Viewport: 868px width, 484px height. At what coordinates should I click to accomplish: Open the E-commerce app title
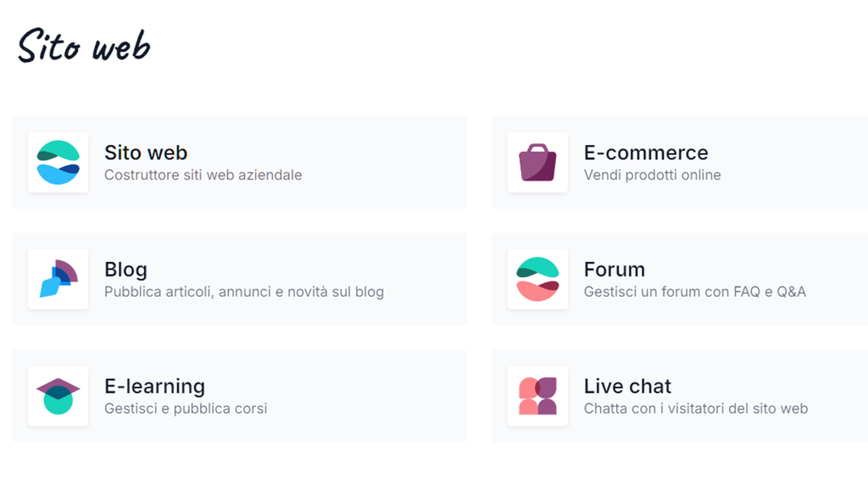pyautogui.click(x=646, y=153)
